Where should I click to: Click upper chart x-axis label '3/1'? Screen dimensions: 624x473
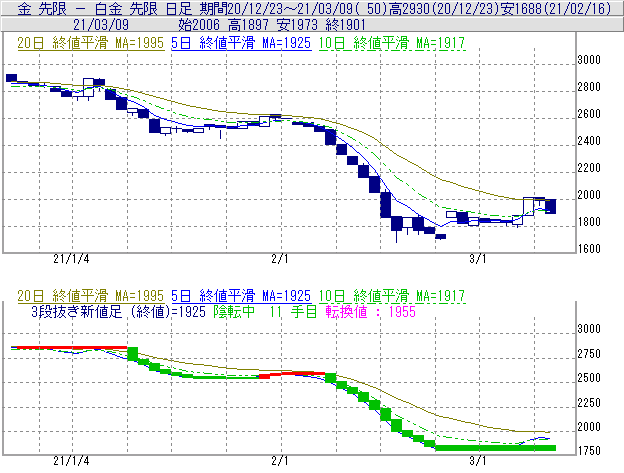tap(478, 259)
